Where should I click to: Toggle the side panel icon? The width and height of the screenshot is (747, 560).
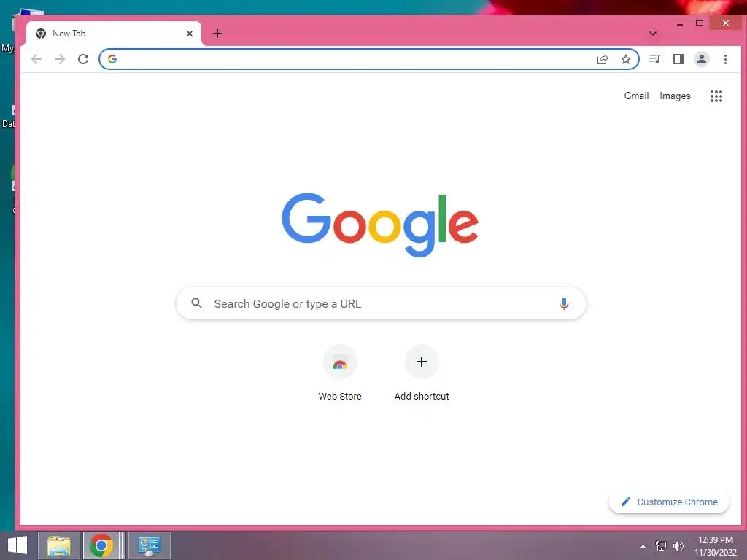coord(678,59)
